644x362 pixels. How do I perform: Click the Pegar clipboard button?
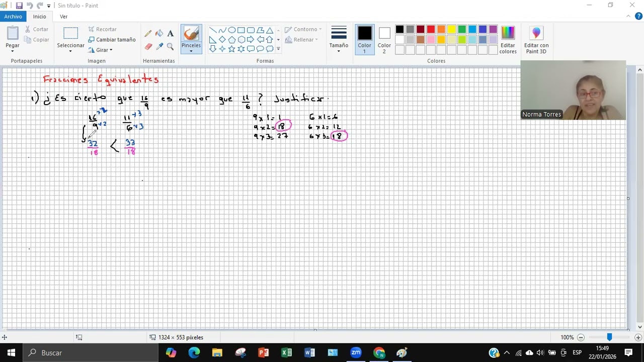[13, 33]
